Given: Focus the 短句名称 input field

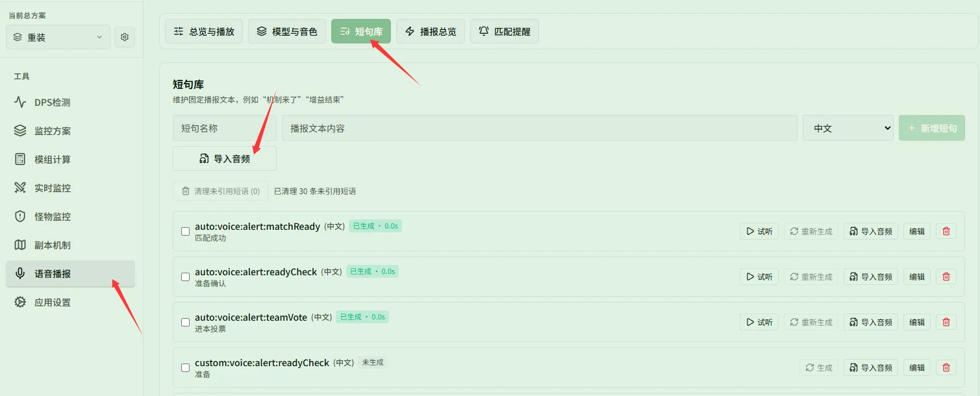Looking at the screenshot, I should click(x=225, y=129).
